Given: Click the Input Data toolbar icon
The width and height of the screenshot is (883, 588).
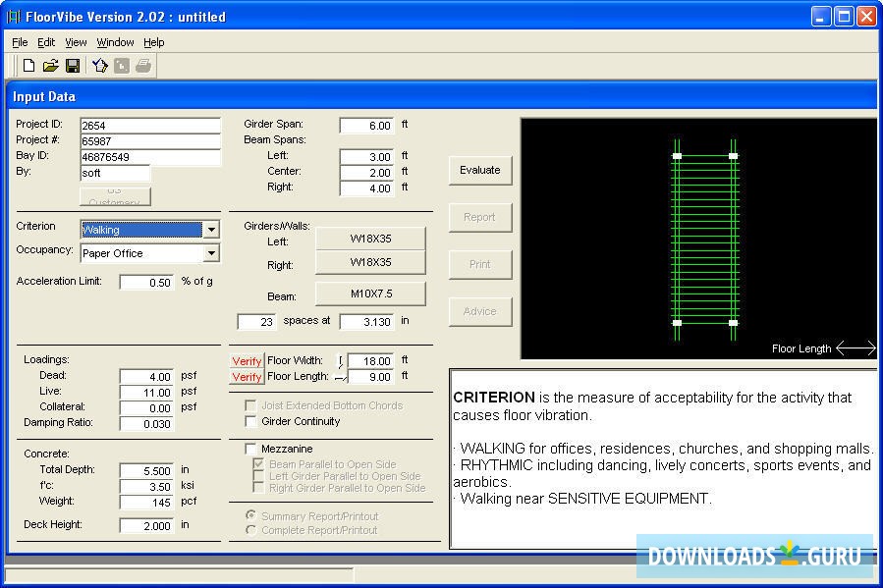Looking at the screenshot, I should 99,66.
